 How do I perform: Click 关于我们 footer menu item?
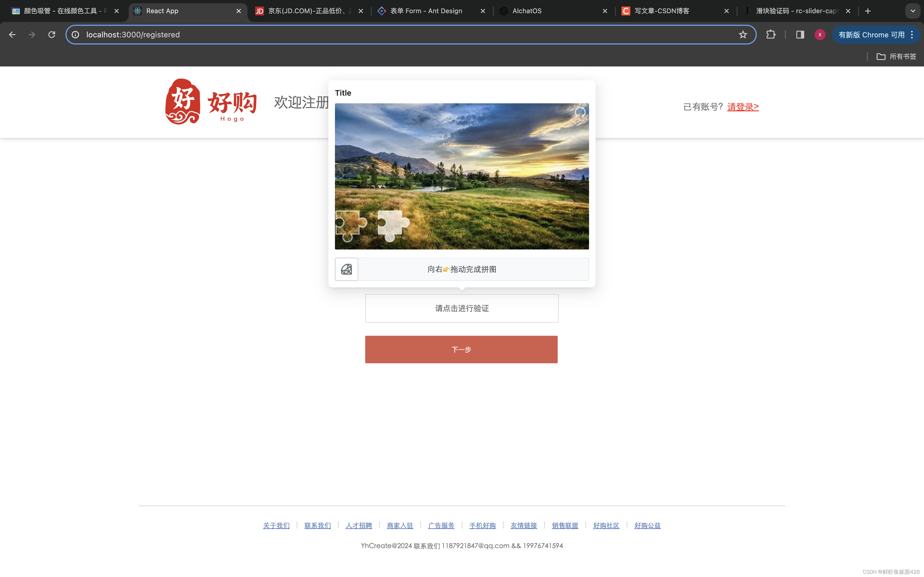tap(275, 525)
